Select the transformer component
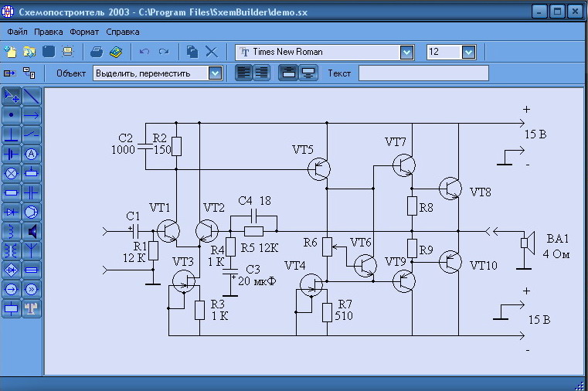588x391 pixels. coord(12,250)
